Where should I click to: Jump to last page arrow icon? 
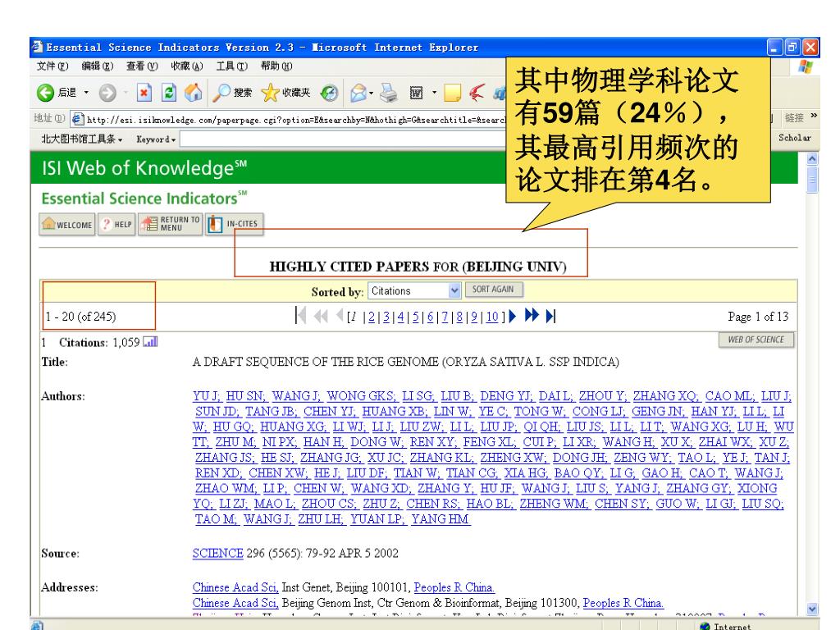pos(550,316)
